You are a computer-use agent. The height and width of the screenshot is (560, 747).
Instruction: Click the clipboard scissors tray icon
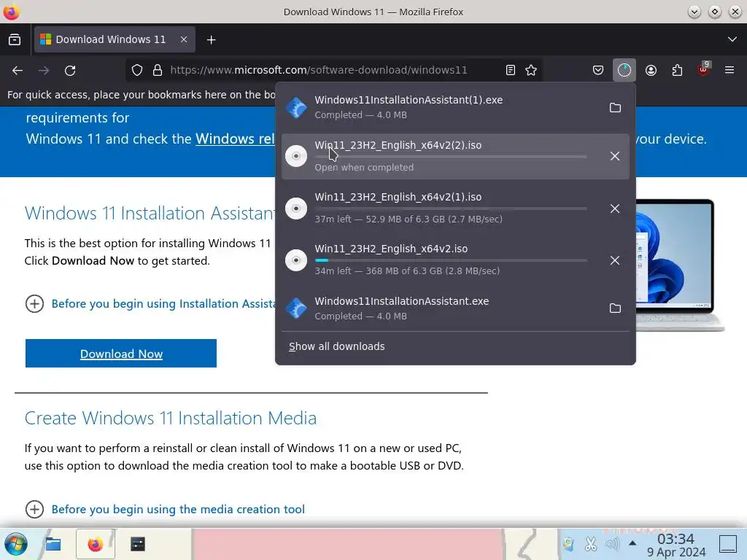[591, 544]
